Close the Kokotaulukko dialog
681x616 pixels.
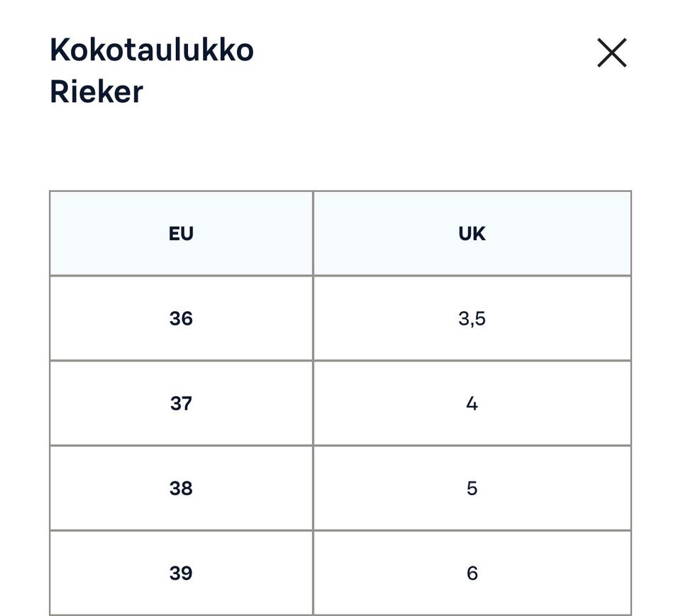point(611,52)
